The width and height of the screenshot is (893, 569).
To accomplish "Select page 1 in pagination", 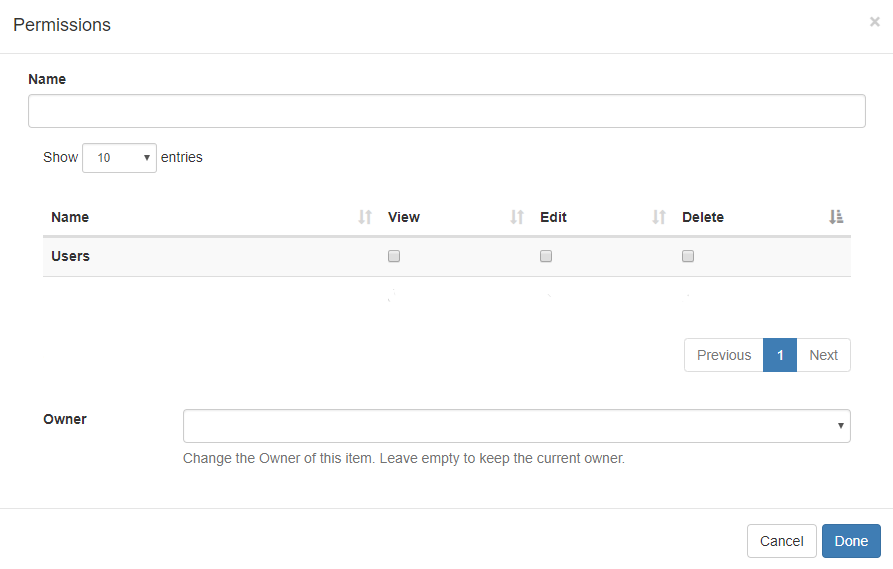I will (x=780, y=355).
